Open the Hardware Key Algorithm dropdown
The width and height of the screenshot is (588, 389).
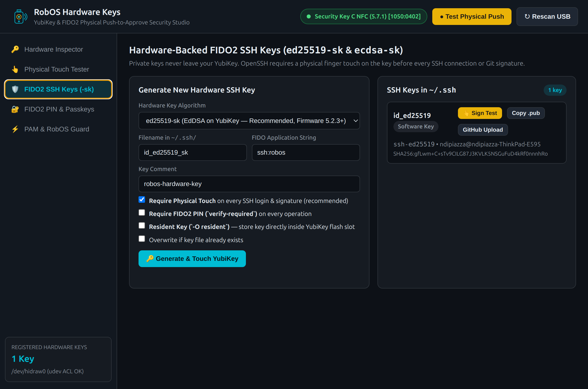(249, 121)
